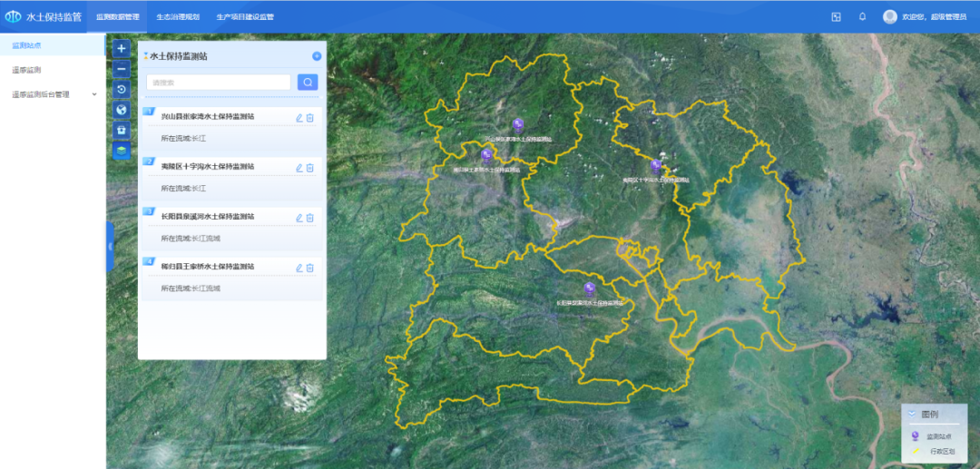Collapse the left sidebar with the handle
980x469 pixels.
[x=110, y=246]
